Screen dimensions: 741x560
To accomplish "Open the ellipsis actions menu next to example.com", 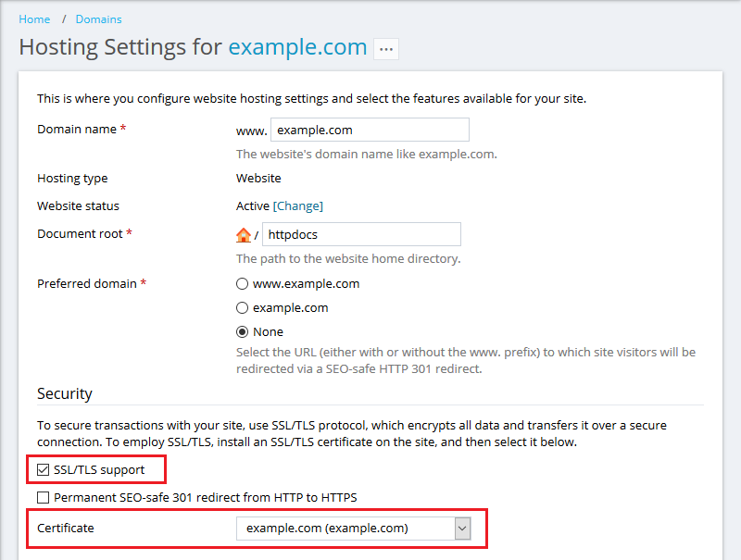I will coord(387,48).
